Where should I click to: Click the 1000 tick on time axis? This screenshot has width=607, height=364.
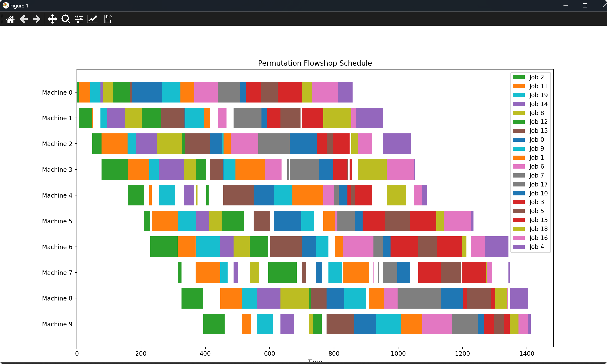(398, 354)
